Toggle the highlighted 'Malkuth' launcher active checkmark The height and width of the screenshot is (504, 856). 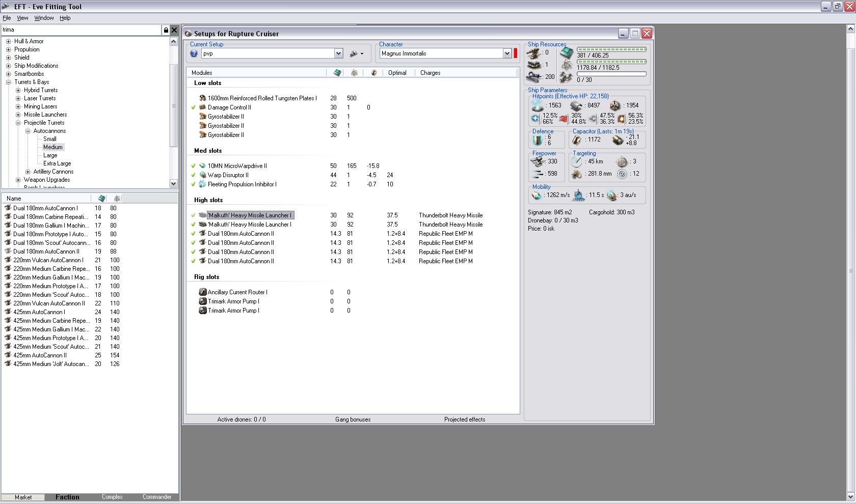[194, 215]
